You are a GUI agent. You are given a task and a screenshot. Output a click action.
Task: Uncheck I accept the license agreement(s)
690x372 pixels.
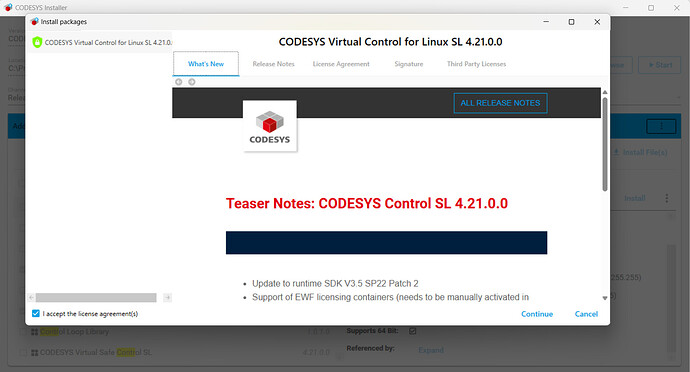36,313
